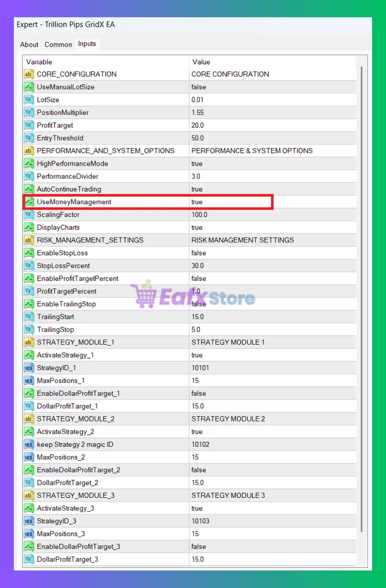Viewport: 386px width, 588px height.
Task: Open the ActivateStrategy_1 value dropdown
Action: (197, 355)
